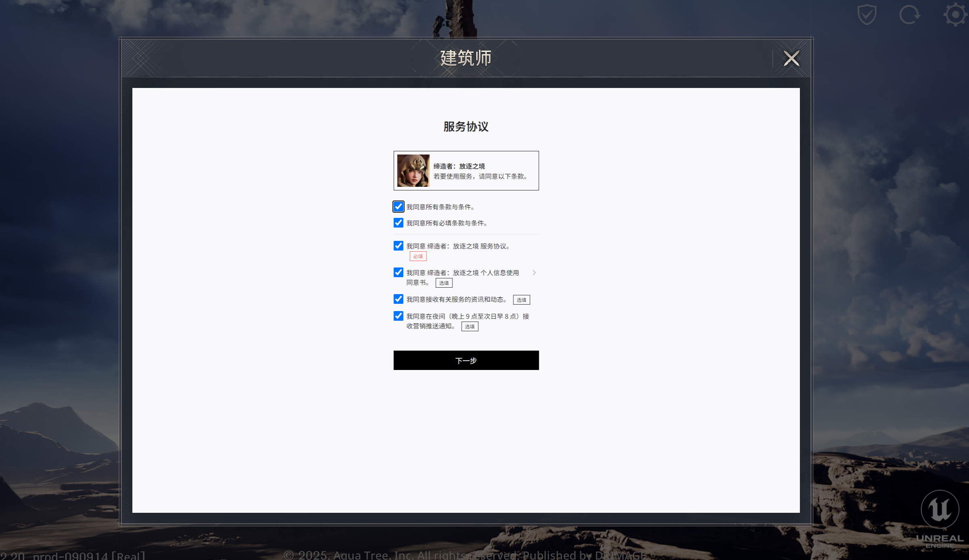Click the shield security icon
This screenshot has height=560, width=969.
(867, 15)
